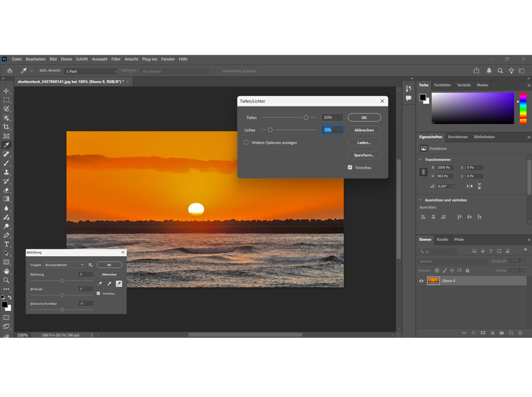Open the Filter menu
This screenshot has height=397, width=532.
(116, 59)
